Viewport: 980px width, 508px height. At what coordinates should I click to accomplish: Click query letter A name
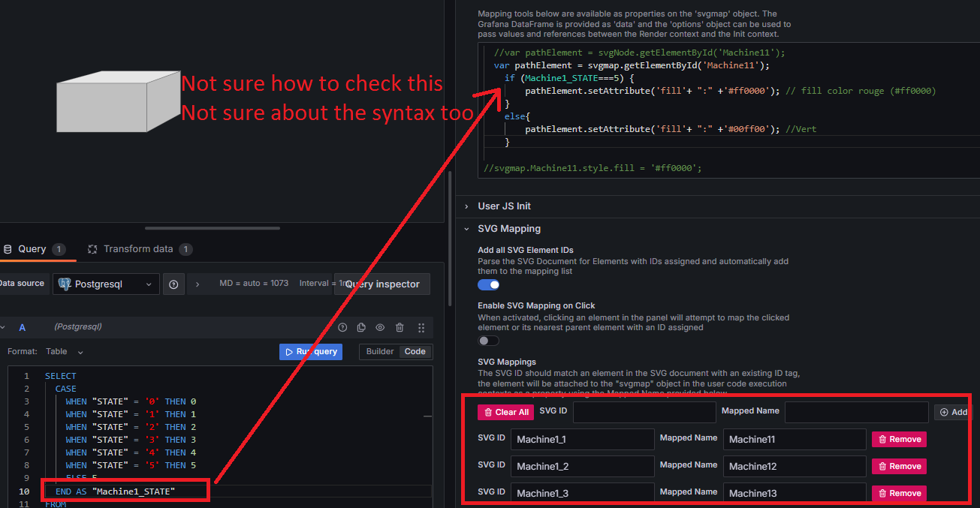22,327
